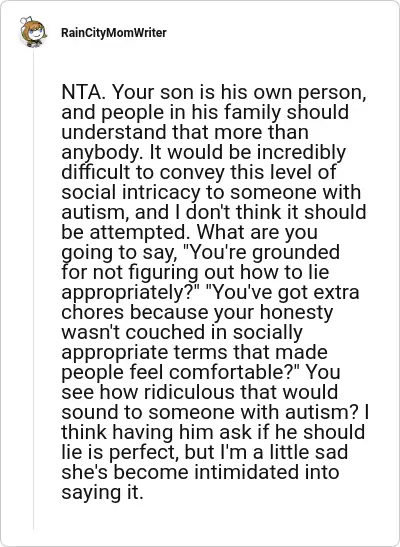
Task: Collapse the comment using the thread line
Action: pos(33,288)
